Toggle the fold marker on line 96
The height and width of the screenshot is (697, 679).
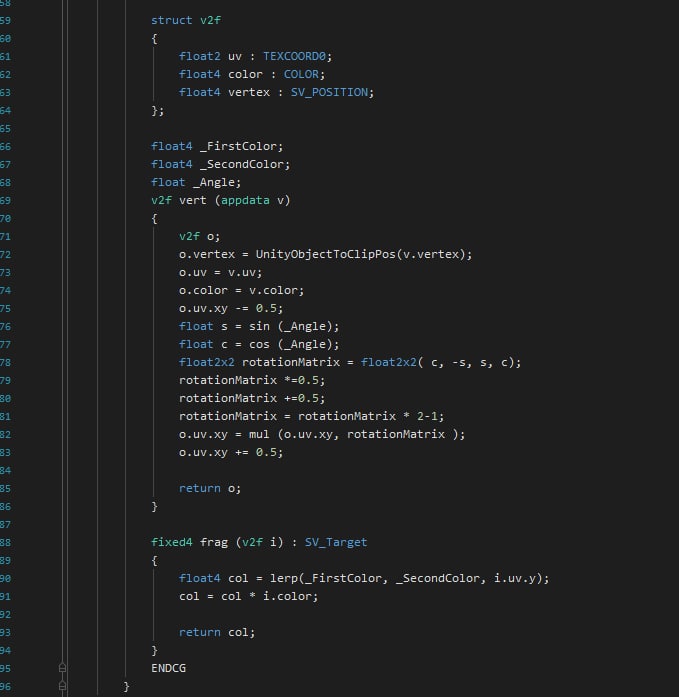[x=63, y=686]
